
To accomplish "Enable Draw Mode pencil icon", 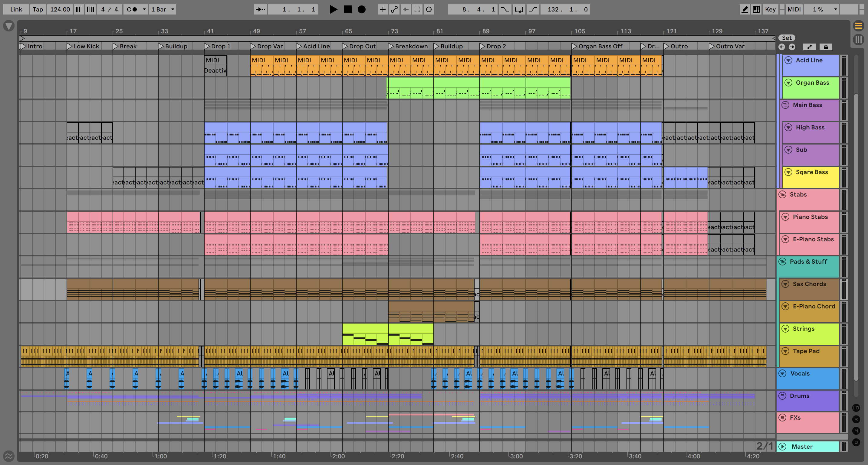I will click(745, 9).
